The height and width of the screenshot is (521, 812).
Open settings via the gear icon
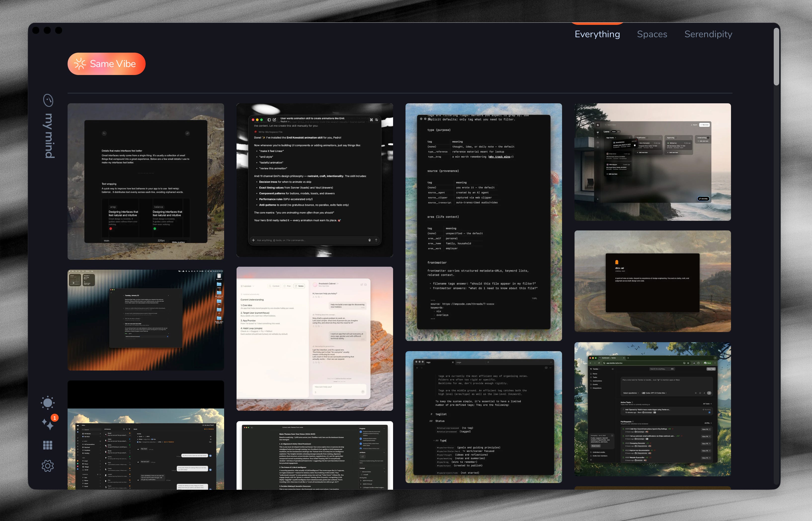click(x=48, y=466)
